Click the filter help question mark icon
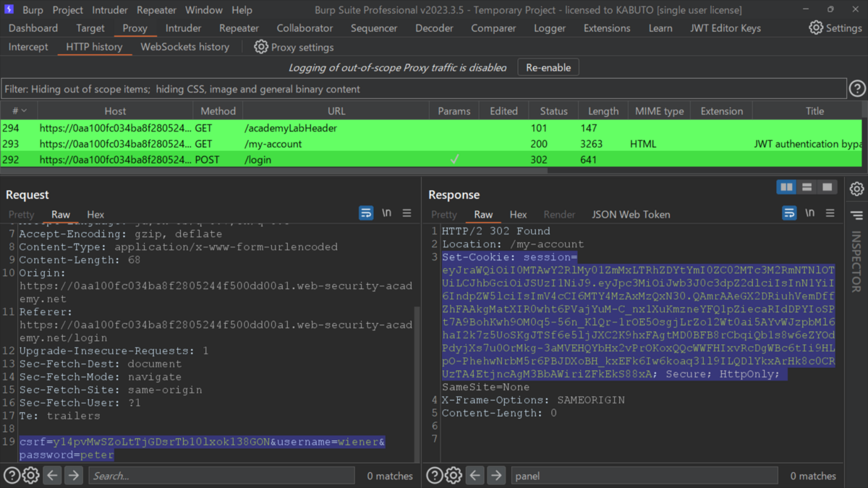Viewport: 868px width, 488px height. pyautogui.click(x=857, y=89)
